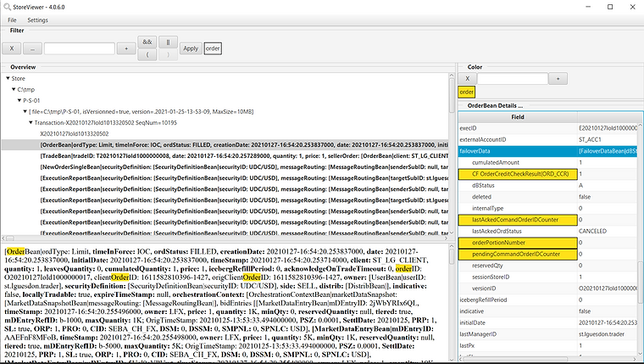Select the indicative field
Image resolution: width=644 pixels, height=364 pixels.
518,311
